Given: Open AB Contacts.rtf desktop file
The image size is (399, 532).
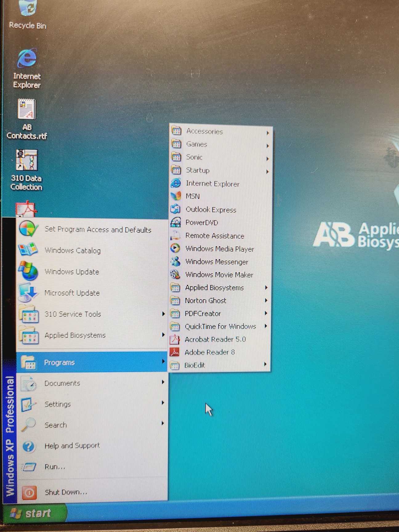Looking at the screenshot, I should pyautogui.click(x=27, y=119).
